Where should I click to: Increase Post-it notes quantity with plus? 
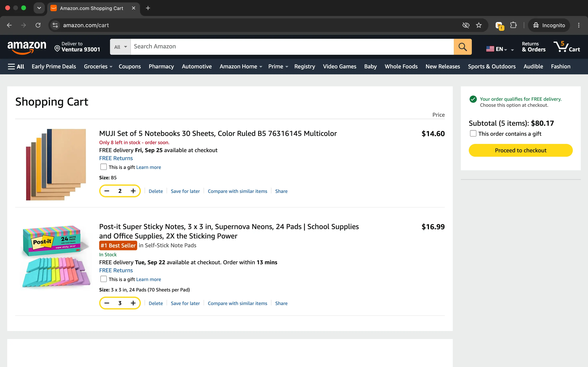pos(133,303)
